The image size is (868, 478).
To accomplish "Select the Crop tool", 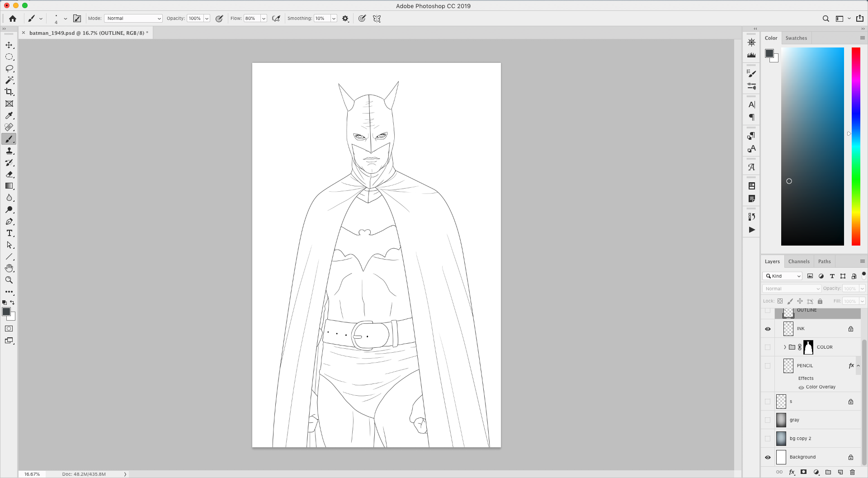I will 9,92.
